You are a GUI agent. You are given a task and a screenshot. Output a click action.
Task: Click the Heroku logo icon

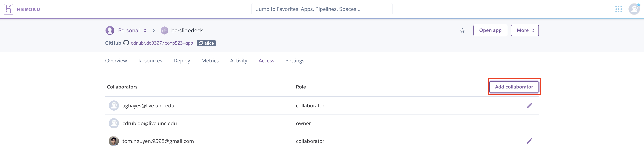coord(8,9)
